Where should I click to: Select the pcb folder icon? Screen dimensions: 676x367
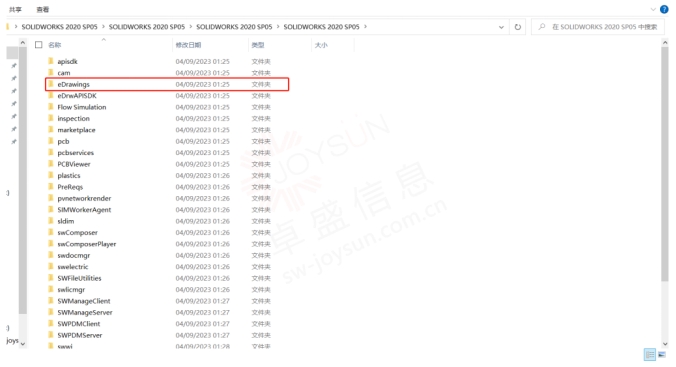click(50, 141)
